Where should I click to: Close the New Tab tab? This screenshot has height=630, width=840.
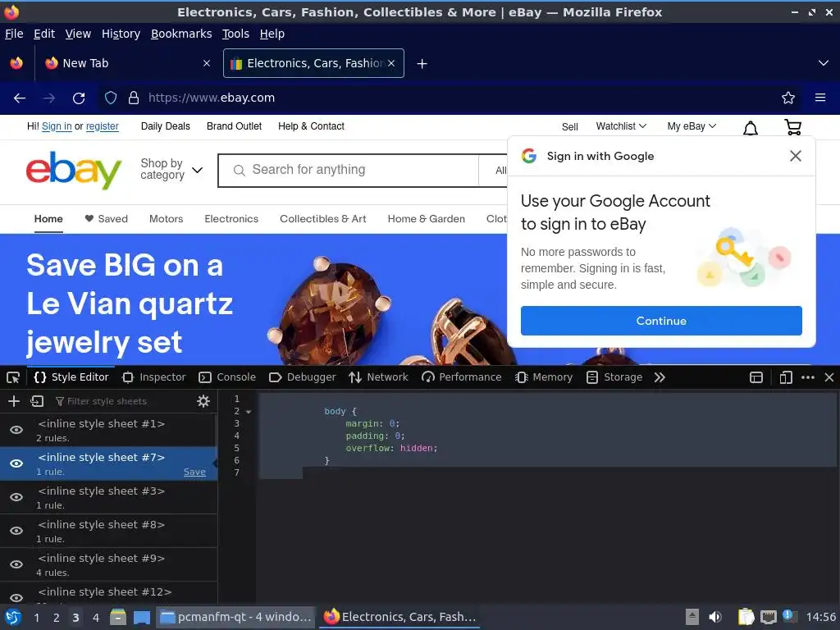[x=207, y=63]
